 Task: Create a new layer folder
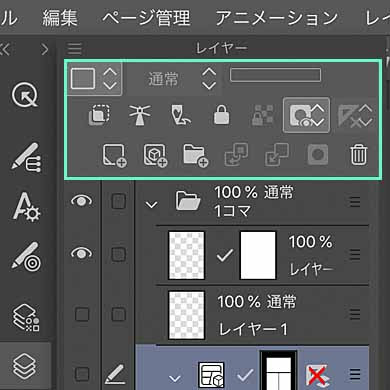click(196, 155)
